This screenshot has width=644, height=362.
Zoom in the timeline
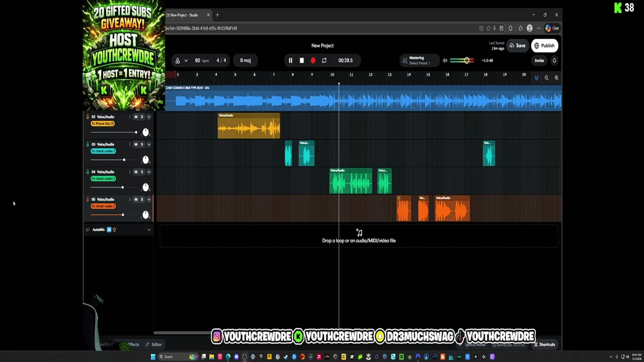556,77
